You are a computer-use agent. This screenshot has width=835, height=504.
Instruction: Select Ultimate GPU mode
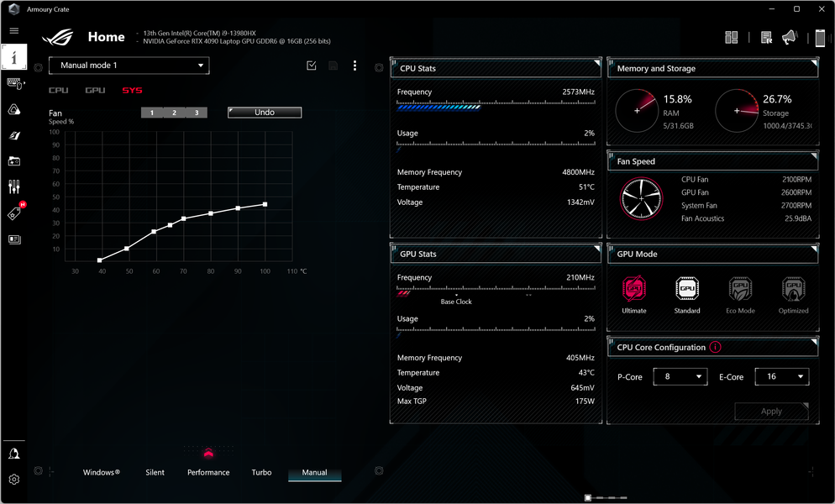(633, 295)
